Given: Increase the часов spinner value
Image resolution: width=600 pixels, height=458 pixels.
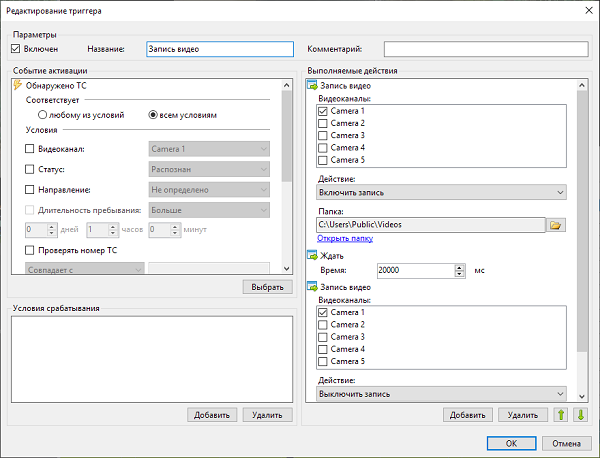Looking at the screenshot, I should click(113, 227).
